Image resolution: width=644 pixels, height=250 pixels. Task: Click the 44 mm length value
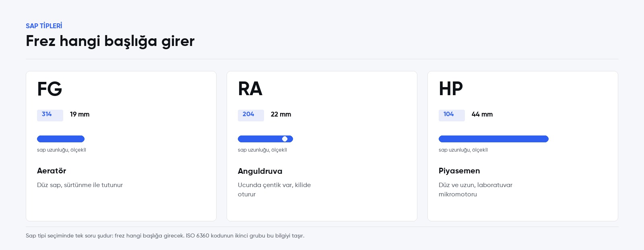482,115
